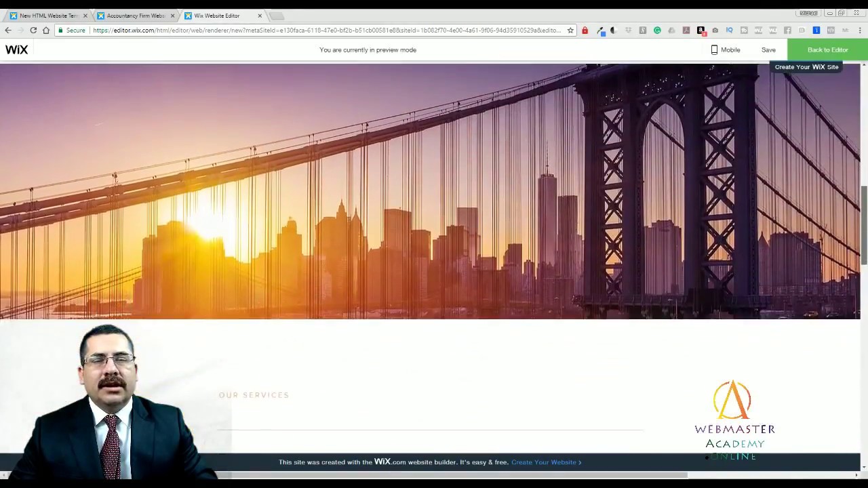868x488 pixels.
Task: Click the 'You are currently in preview mode' text
Action: (x=368, y=49)
